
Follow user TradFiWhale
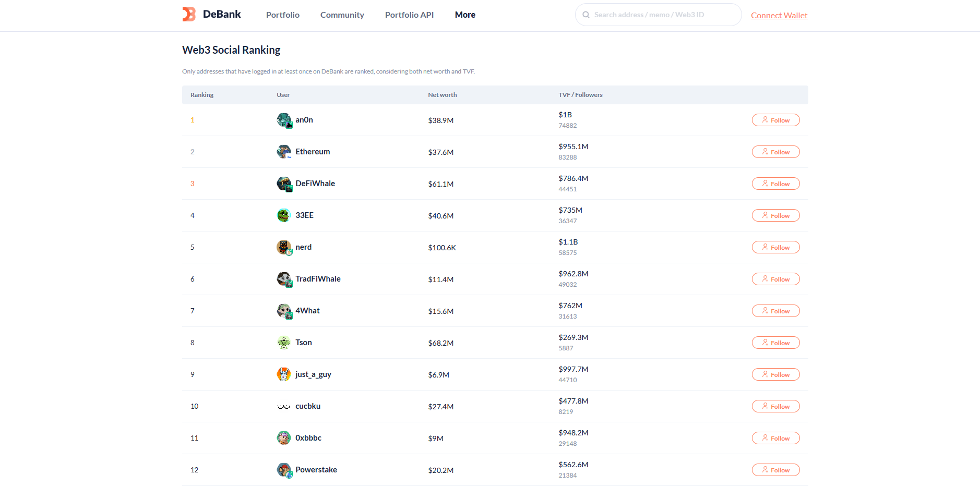pyautogui.click(x=776, y=279)
